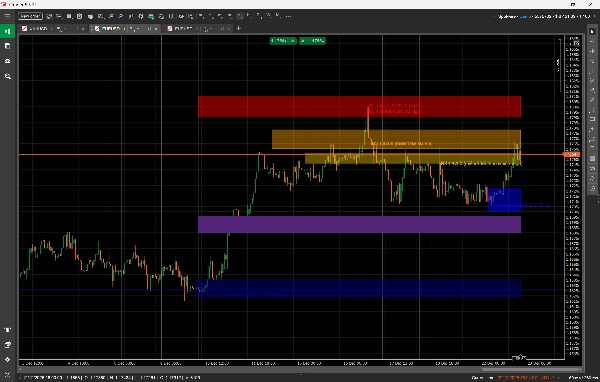
Task: Click the lowest icon in the left sidebar
Action: 7,374
